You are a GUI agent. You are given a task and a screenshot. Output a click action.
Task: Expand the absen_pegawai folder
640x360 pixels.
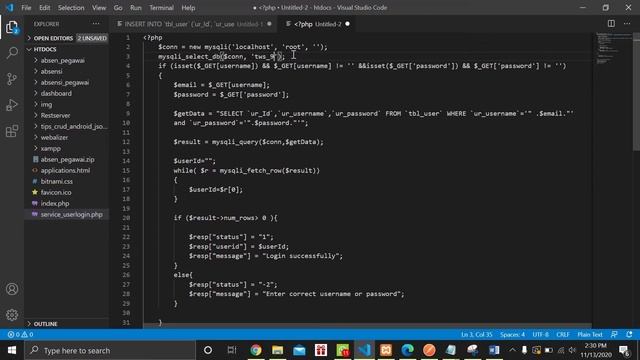(x=67, y=60)
